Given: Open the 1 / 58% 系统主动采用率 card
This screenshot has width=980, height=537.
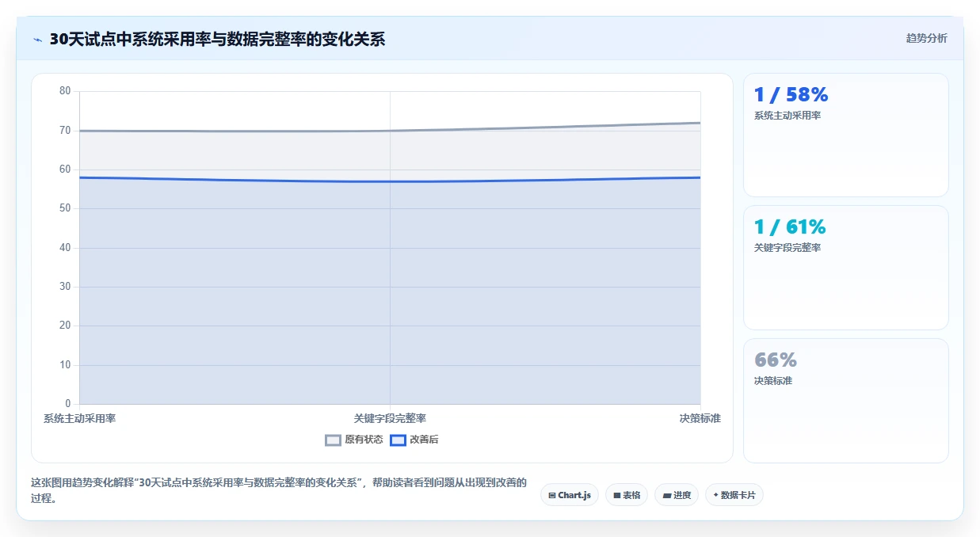Looking at the screenshot, I should [x=845, y=135].
